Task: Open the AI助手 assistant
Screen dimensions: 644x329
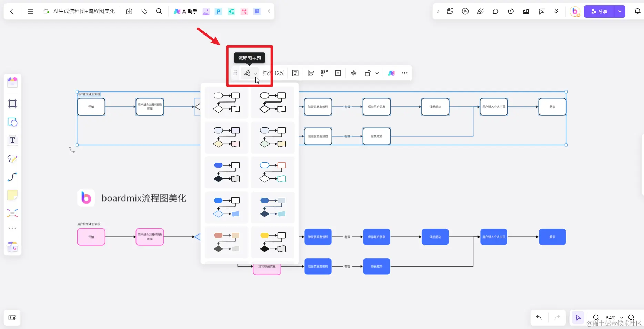Action: (x=185, y=11)
